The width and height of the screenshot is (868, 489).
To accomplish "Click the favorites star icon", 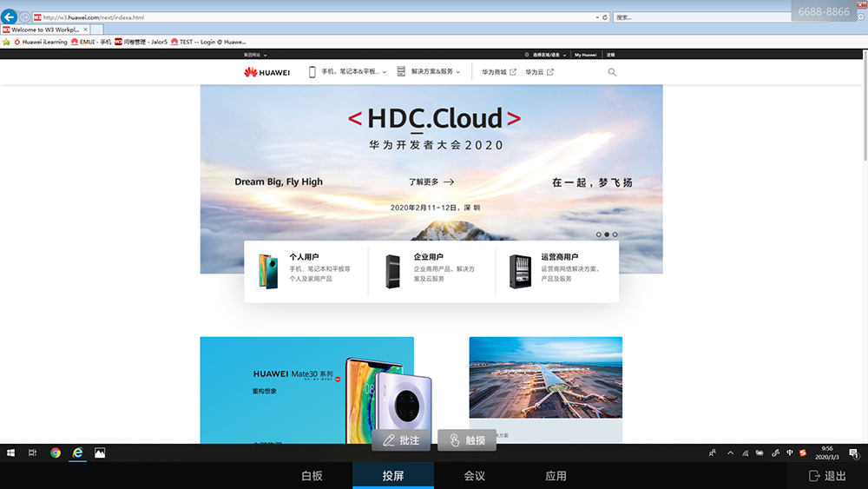I will [6, 42].
